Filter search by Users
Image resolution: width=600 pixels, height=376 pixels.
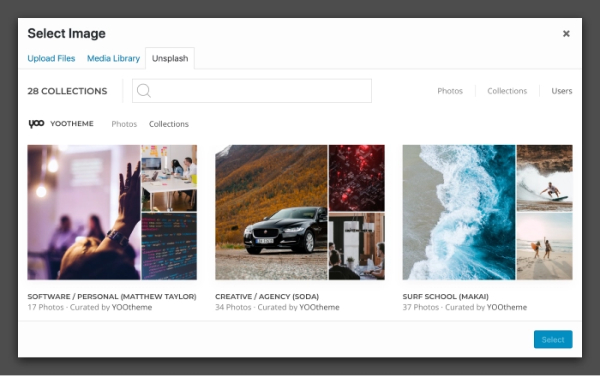[x=562, y=91]
